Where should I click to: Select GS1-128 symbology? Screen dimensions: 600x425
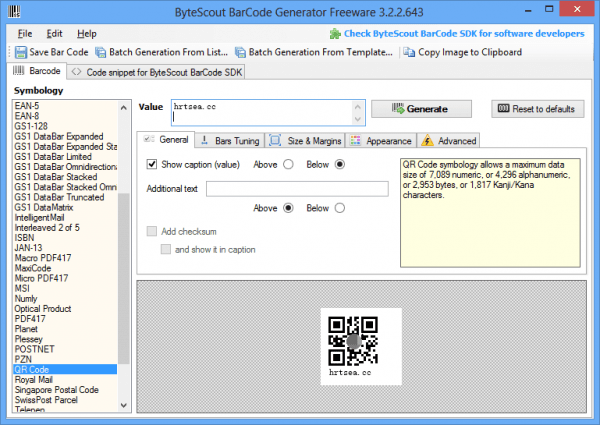click(31, 126)
